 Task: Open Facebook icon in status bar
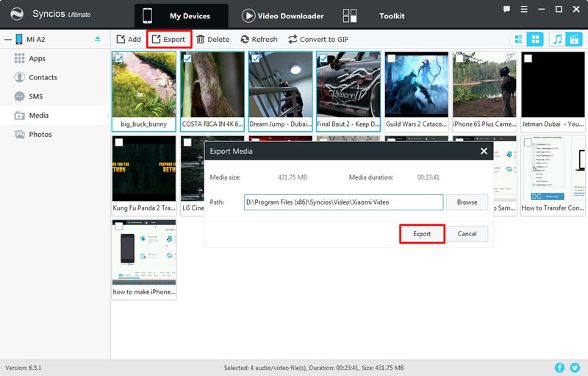pyautogui.click(x=559, y=368)
